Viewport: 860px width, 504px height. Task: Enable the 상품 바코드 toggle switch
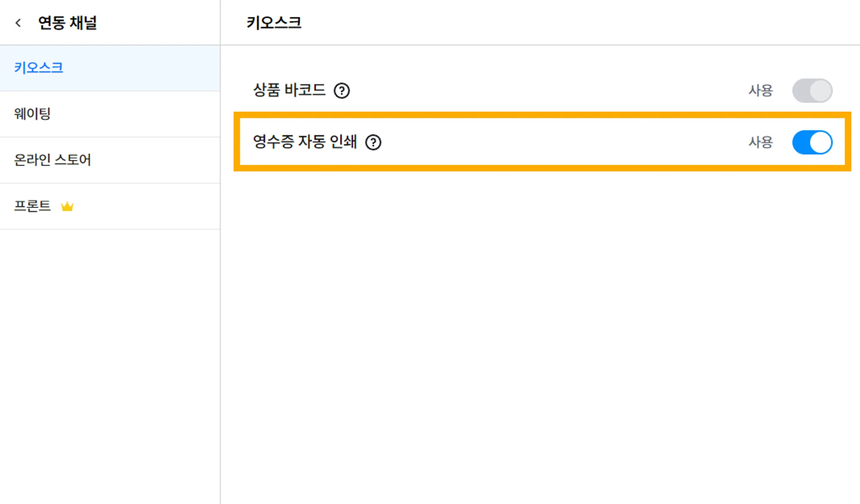812,90
